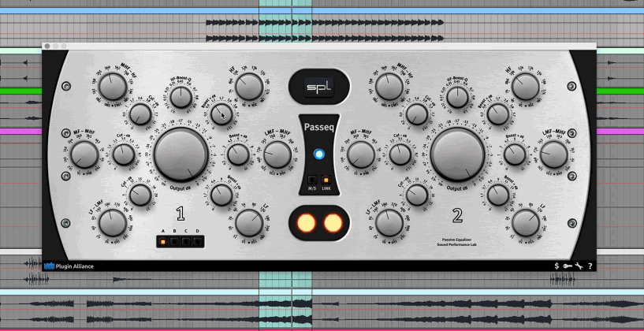Click channel 2 large Output dB knob
This screenshot has height=331, width=644.
(x=457, y=154)
